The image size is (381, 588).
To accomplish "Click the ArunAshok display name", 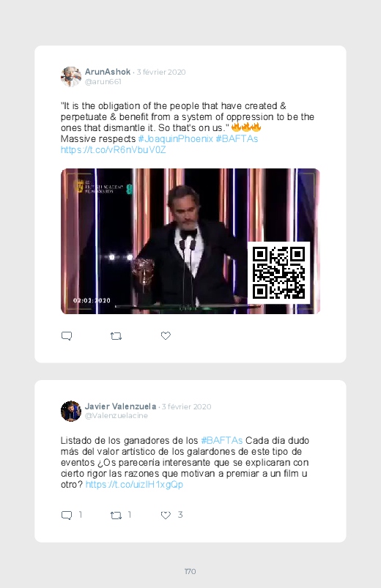I will pos(108,72).
